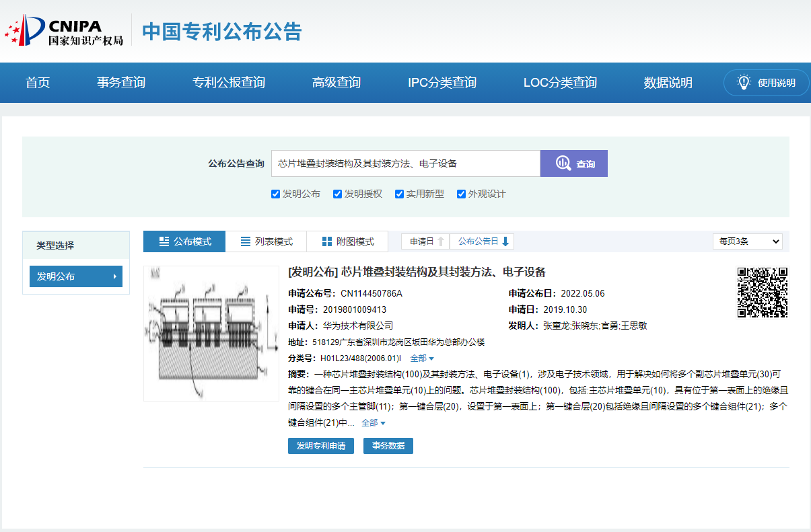Screen dimensions: 811x532
Task: Select the 公布模式 view icon
Action: coord(164,241)
